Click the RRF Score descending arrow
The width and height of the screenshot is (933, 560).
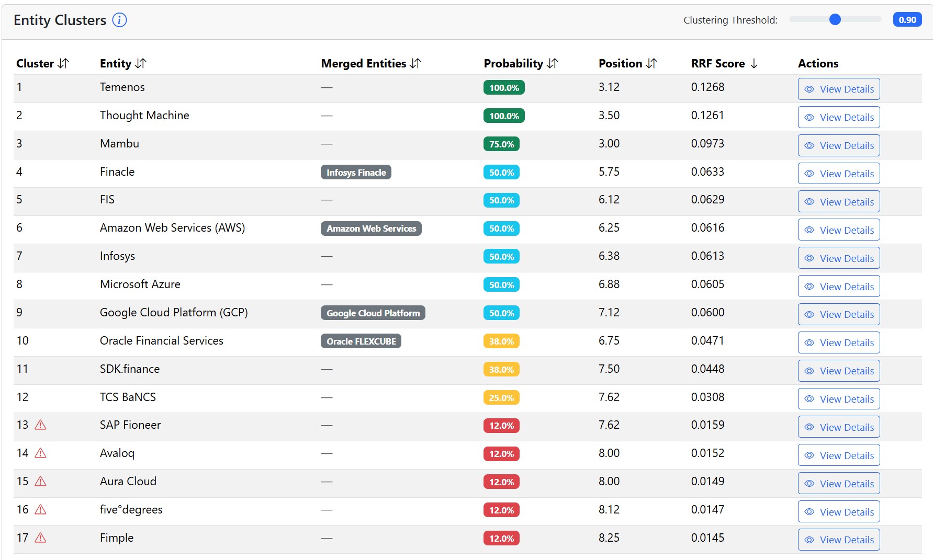click(754, 64)
